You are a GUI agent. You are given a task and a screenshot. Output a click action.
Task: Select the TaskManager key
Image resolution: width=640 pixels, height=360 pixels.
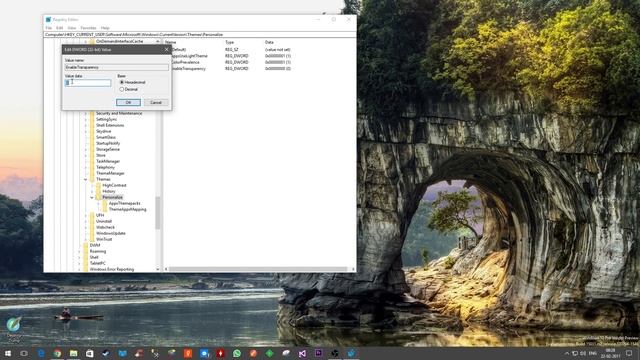pos(108,161)
